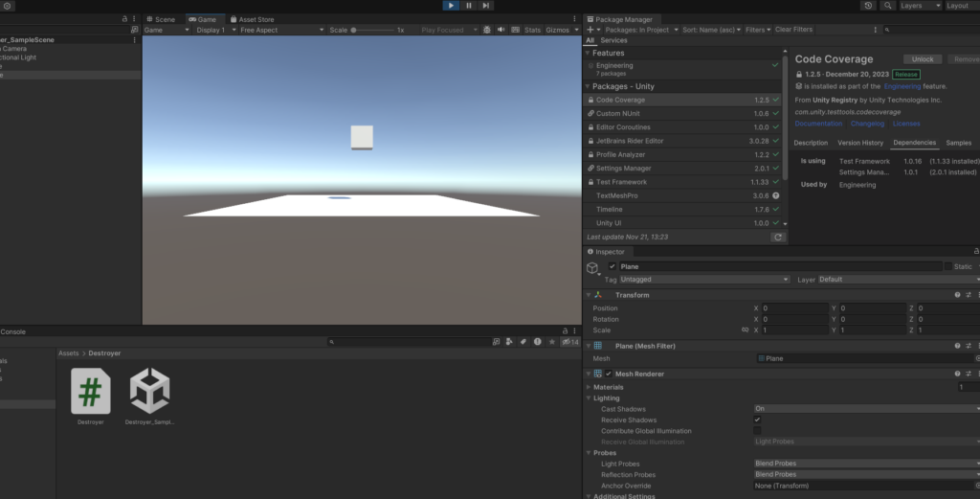The height and width of the screenshot is (499, 980).
Task: Toggle Contribute Global Illumination checkbox
Action: (757, 431)
